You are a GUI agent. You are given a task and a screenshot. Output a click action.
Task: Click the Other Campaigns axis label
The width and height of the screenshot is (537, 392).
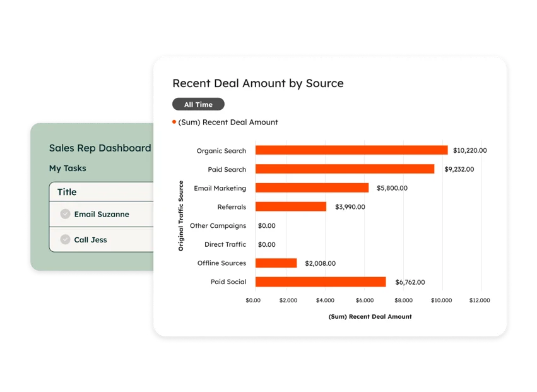click(218, 225)
